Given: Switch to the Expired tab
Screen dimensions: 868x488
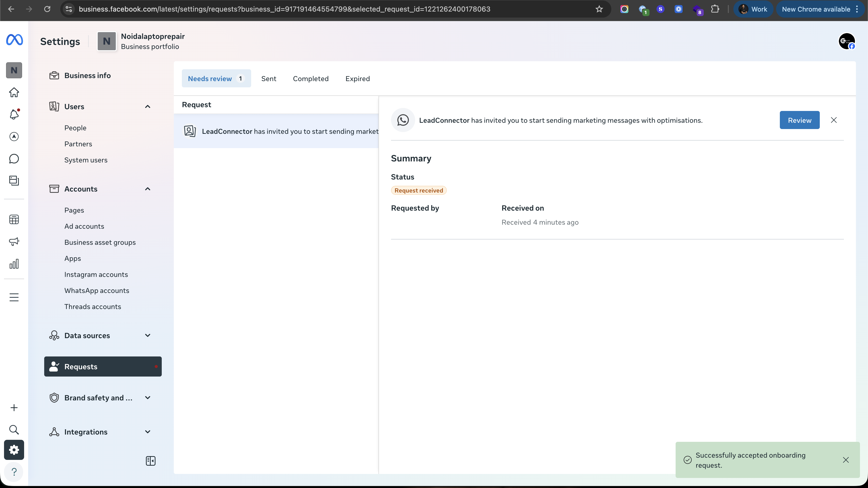Looking at the screenshot, I should [357, 79].
